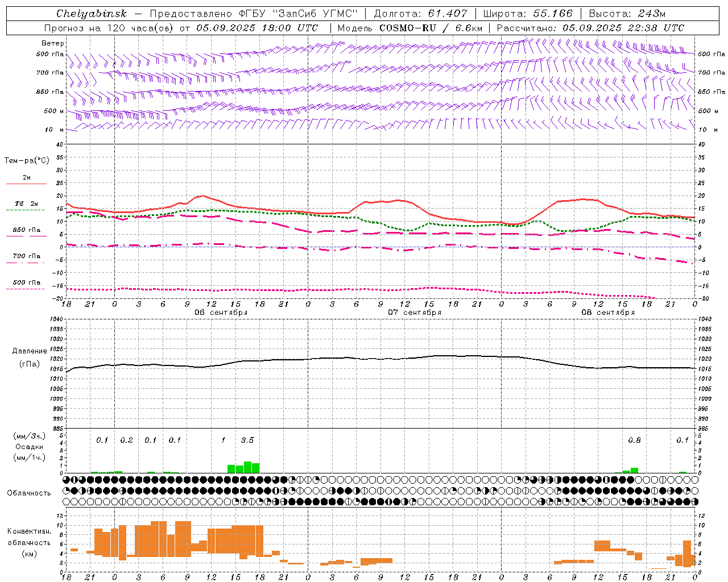Click the '(мм/3ч.)' precipitation unit label
The image size is (728, 582).
29,436
